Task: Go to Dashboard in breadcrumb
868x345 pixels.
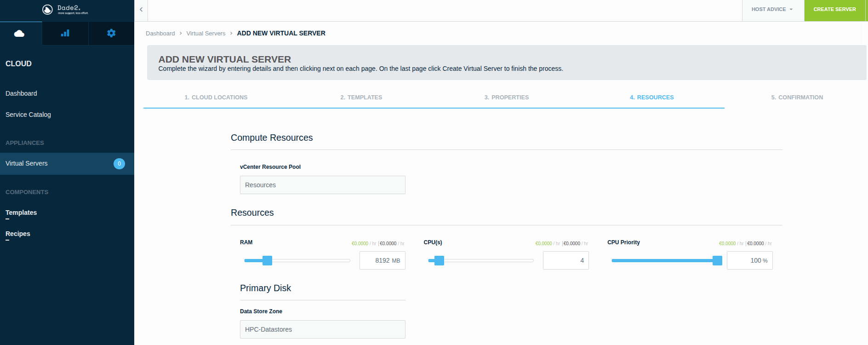Action: pos(160,34)
